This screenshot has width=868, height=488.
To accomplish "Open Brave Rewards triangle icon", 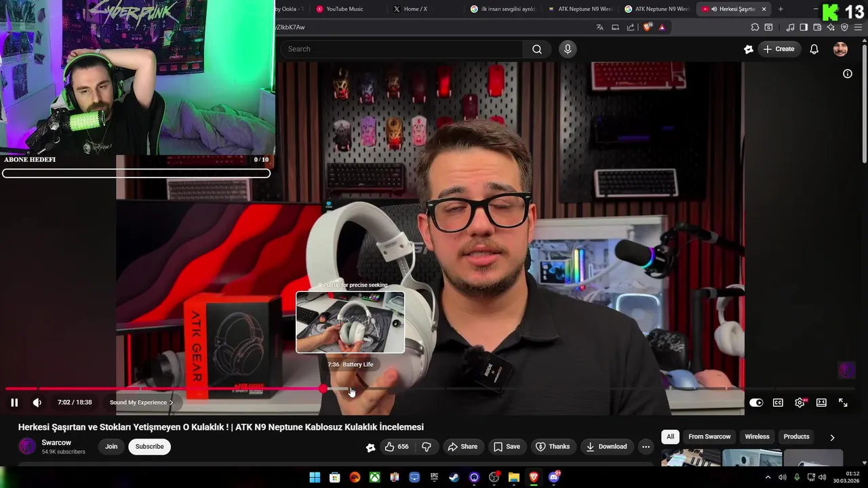I will tap(662, 27).
